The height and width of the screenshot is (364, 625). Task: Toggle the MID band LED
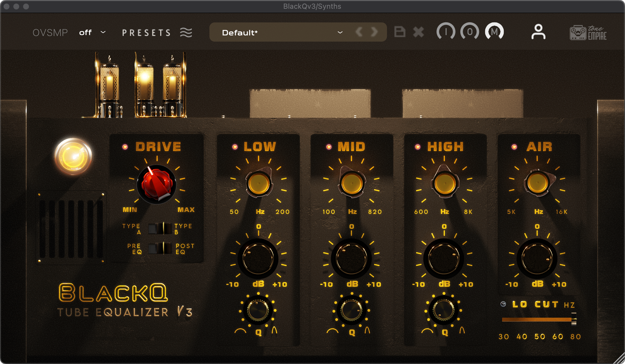click(329, 147)
